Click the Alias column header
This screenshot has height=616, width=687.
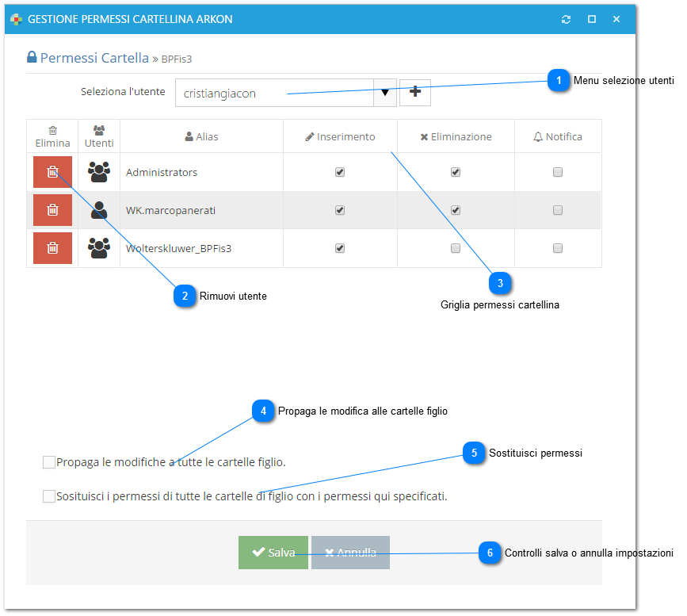click(x=201, y=136)
